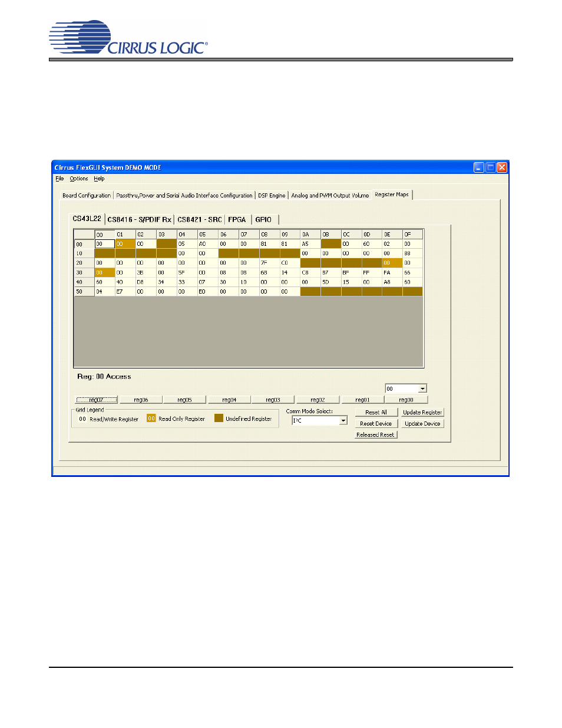Click the row header labeled 50

coord(84,291)
